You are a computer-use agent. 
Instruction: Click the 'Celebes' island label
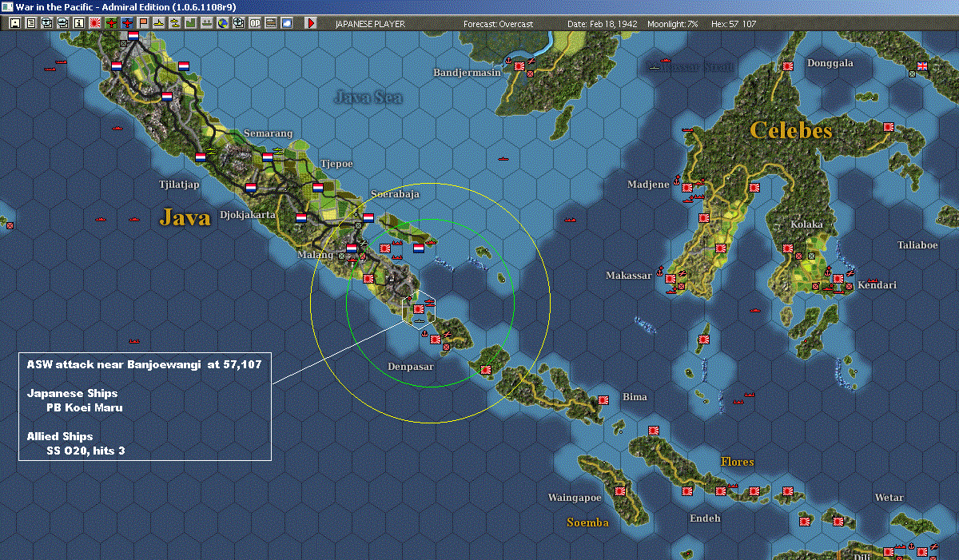coord(791,130)
